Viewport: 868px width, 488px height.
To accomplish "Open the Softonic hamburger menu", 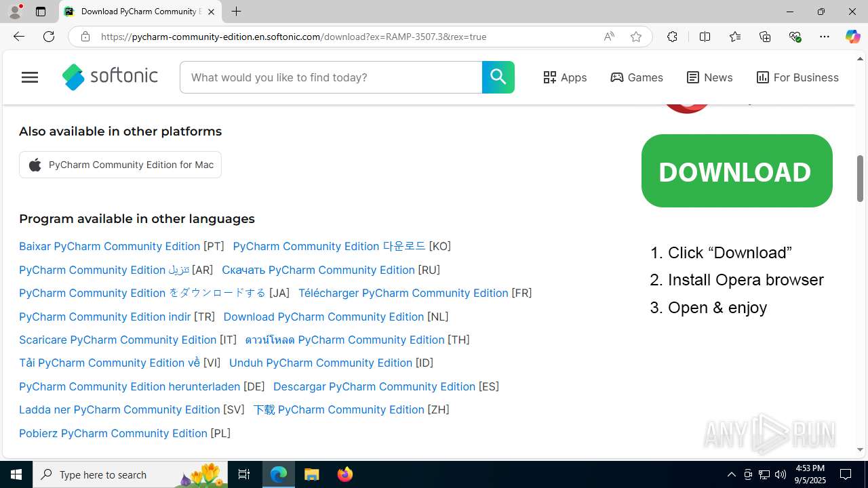I will [x=30, y=77].
